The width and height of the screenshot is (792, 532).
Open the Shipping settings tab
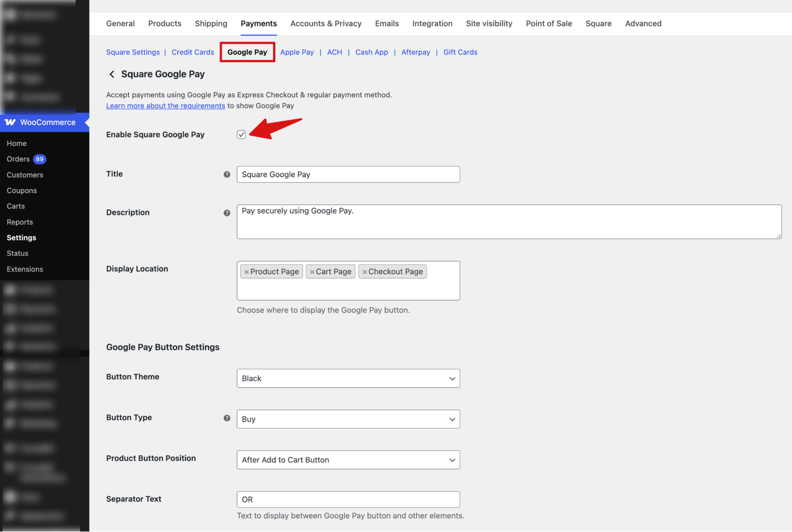211,23
